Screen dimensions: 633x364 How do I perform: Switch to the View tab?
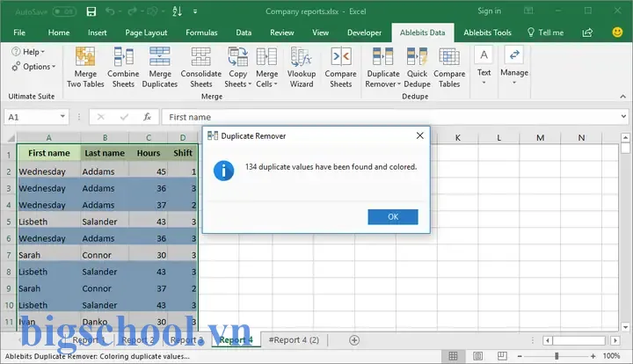point(320,33)
